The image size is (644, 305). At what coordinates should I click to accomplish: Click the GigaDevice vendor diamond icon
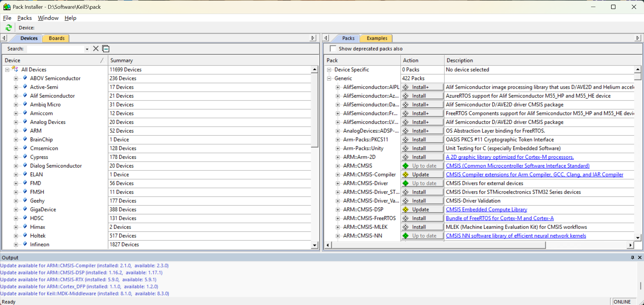[25, 209]
